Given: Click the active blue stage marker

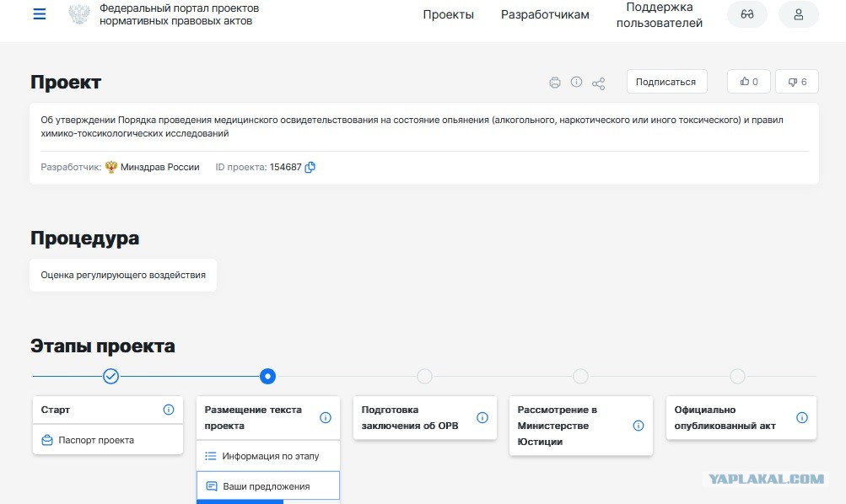Looking at the screenshot, I should point(267,376).
